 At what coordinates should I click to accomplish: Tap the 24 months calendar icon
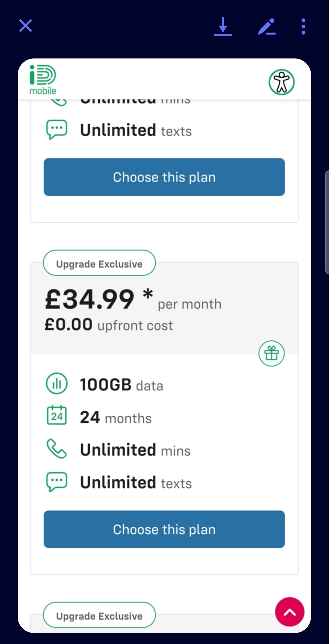57,415
